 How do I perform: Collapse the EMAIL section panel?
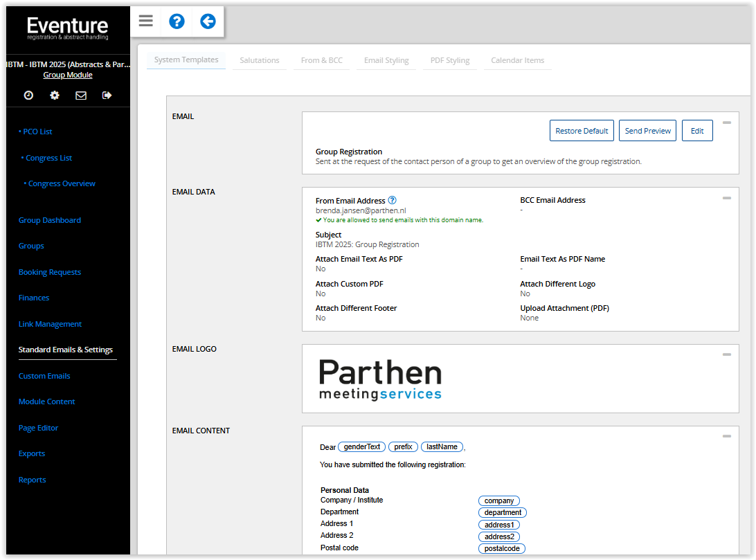(726, 123)
